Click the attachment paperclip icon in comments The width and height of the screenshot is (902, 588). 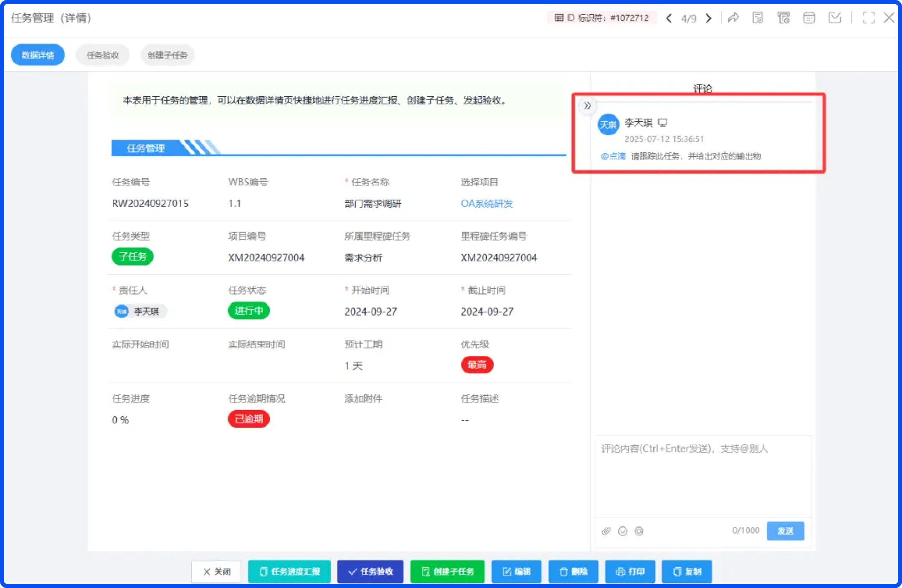pos(606,531)
